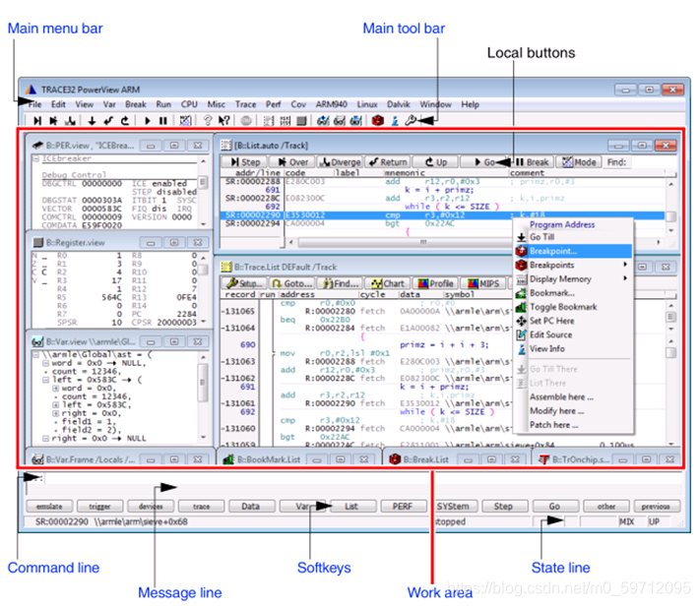This screenshot has width=700, height=606.
Task: Start execution with the main toolbar Go triangle
Action: coord(148,120)
